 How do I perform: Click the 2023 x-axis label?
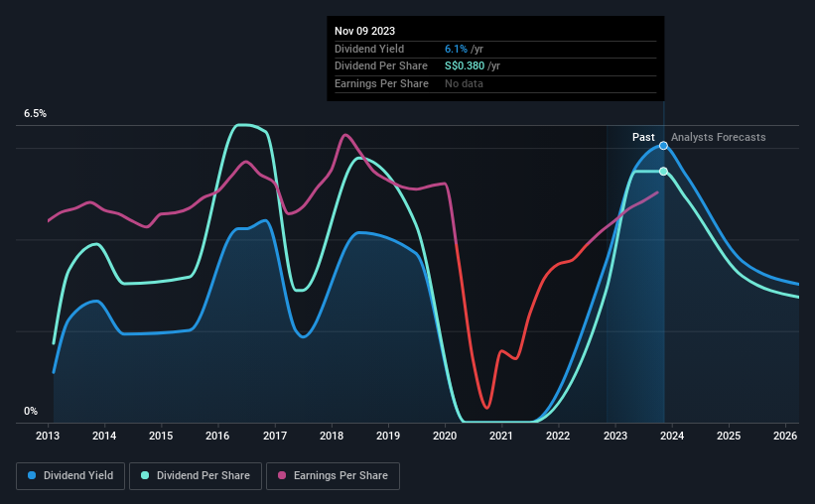[x=614, y=436]
